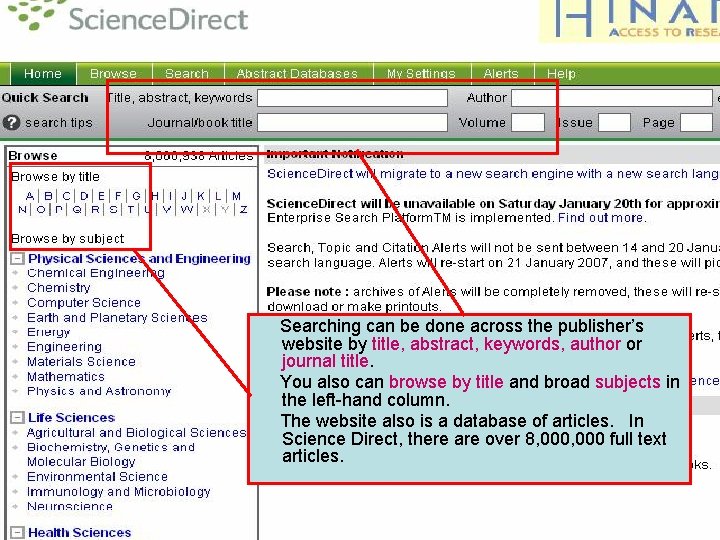Open the Search tab

(x=187, y=73)
